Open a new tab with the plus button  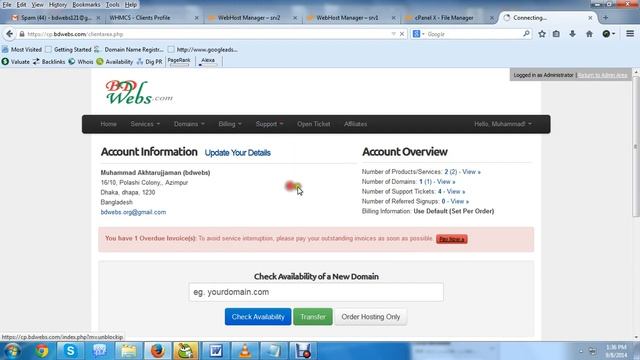(x=605, y=18)
